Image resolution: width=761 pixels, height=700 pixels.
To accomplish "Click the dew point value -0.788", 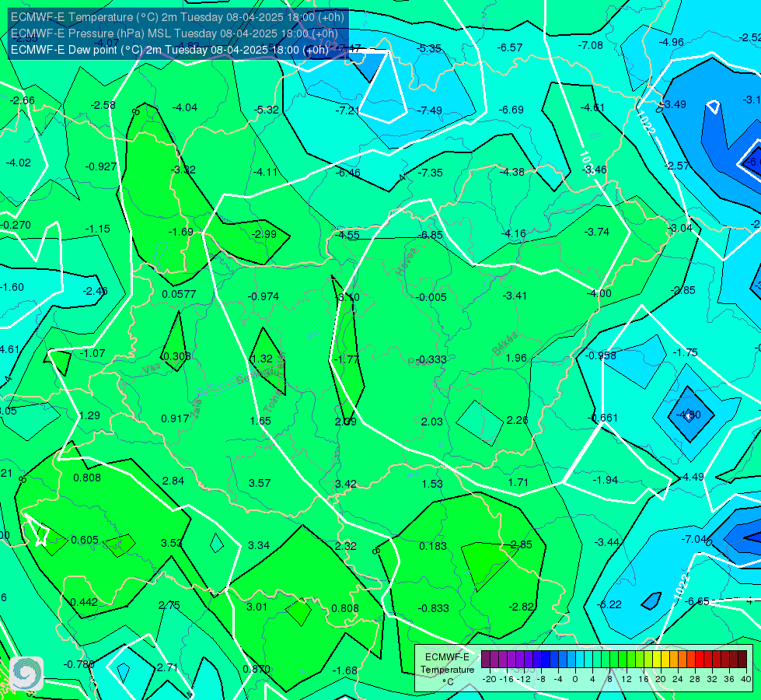I will click(79, 664).
